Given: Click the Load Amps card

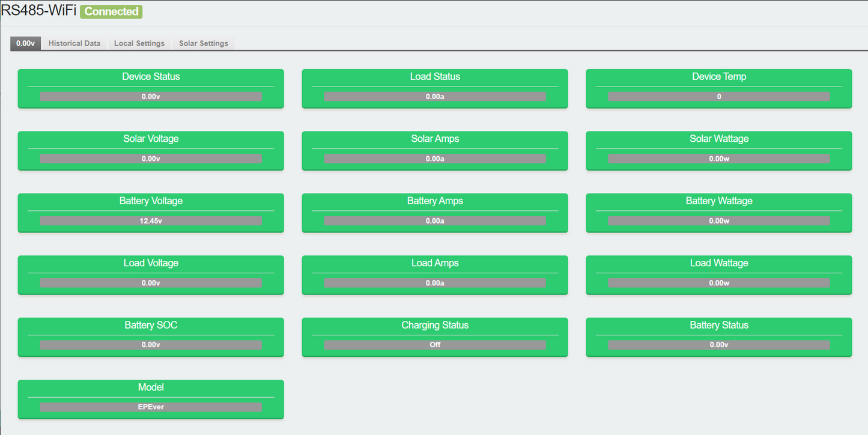Looking at the screenshot, I should coord(435,273).
